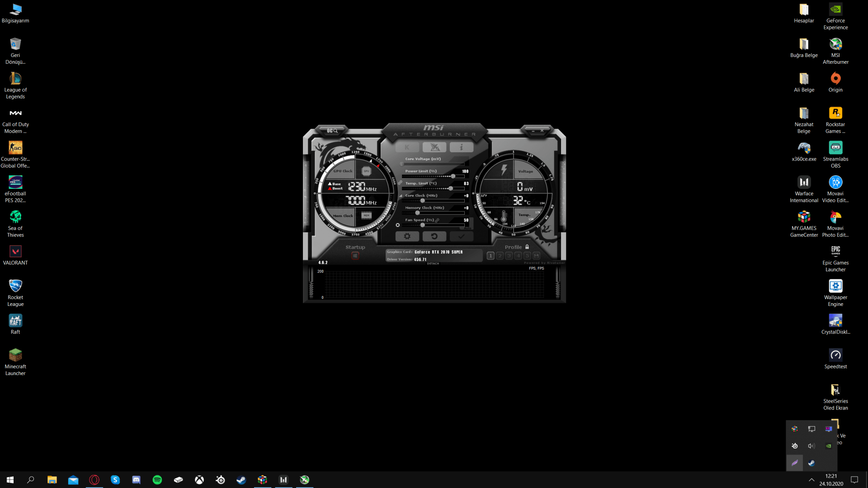The width and height of the screenshot is (868, 488).
Task: Open the OC Scanner button
Action: tap(332, 131)
